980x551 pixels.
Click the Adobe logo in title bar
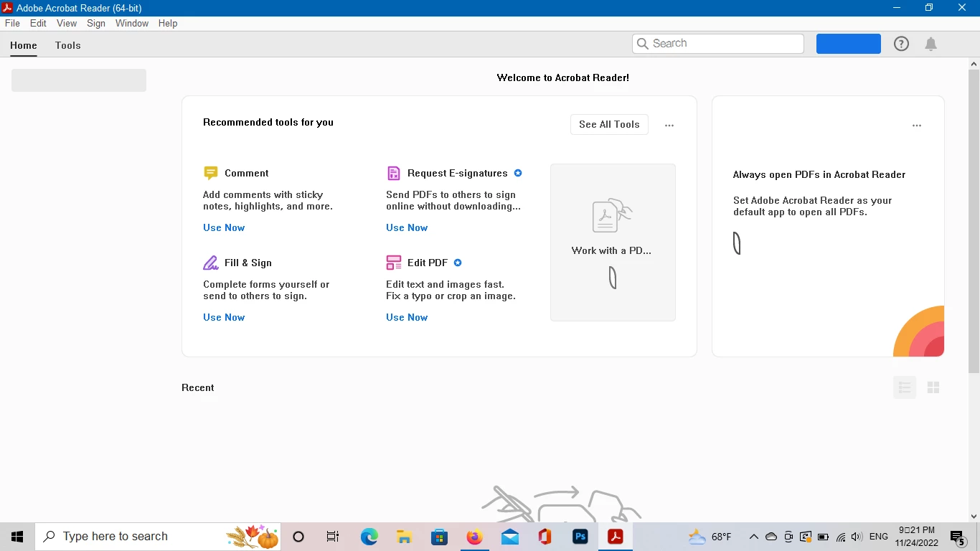click(x=7, y=8)
